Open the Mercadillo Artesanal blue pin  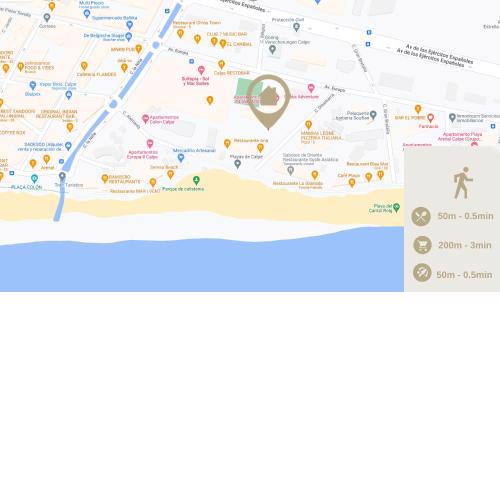pos(181,158)
